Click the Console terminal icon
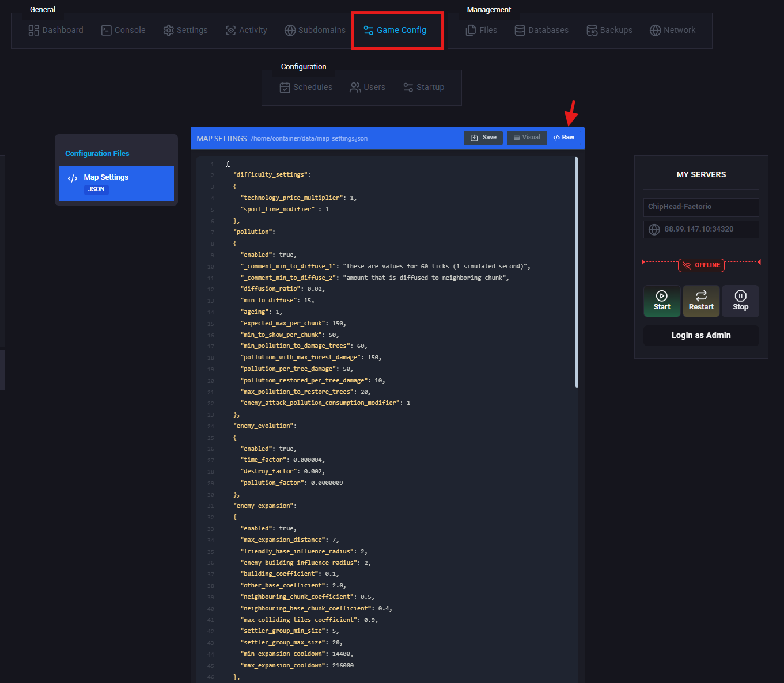 (x=107, y=30)
